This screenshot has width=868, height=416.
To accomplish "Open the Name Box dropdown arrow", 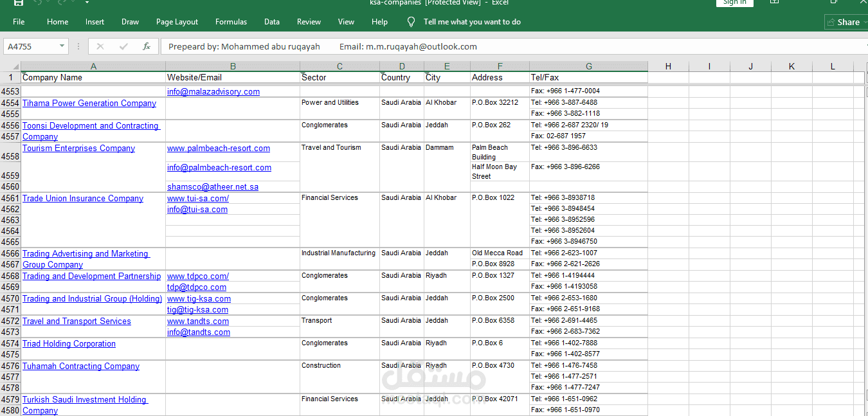I will pyautogui.click(x=62, y=46).
